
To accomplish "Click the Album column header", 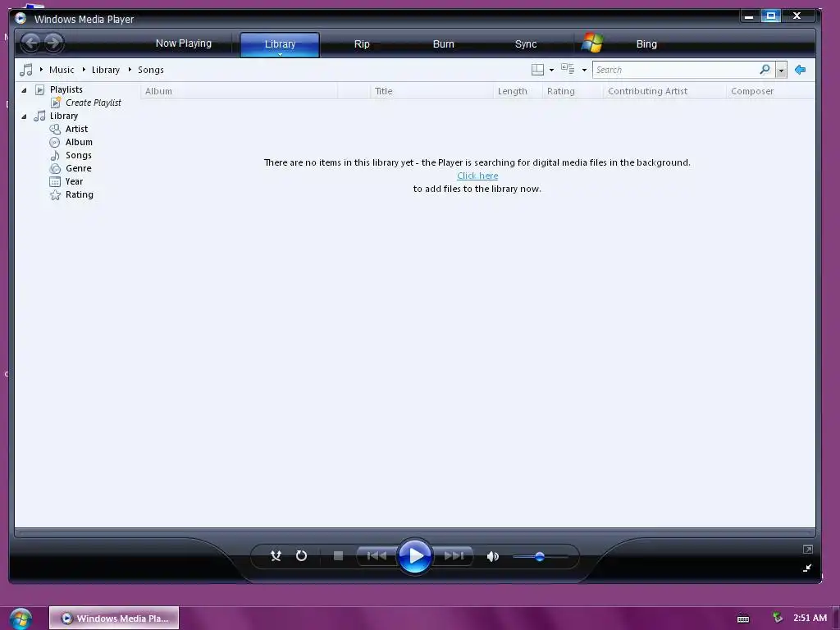I will tap(239, 91).
